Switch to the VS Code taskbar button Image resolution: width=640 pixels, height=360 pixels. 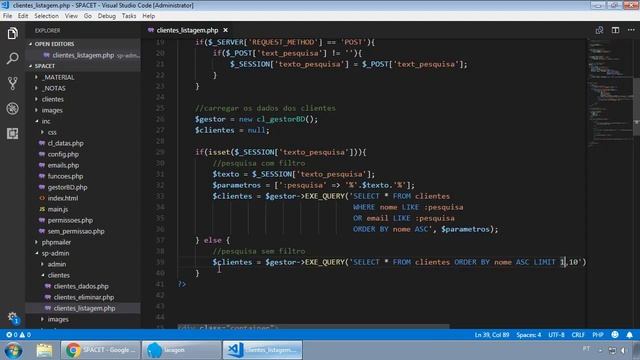(262, 350)
